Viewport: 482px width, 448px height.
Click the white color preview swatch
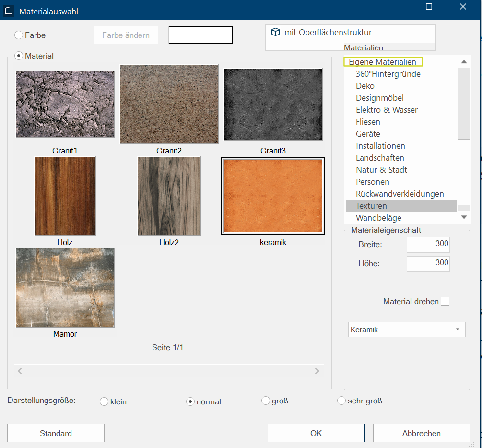[x=200, y=35]
